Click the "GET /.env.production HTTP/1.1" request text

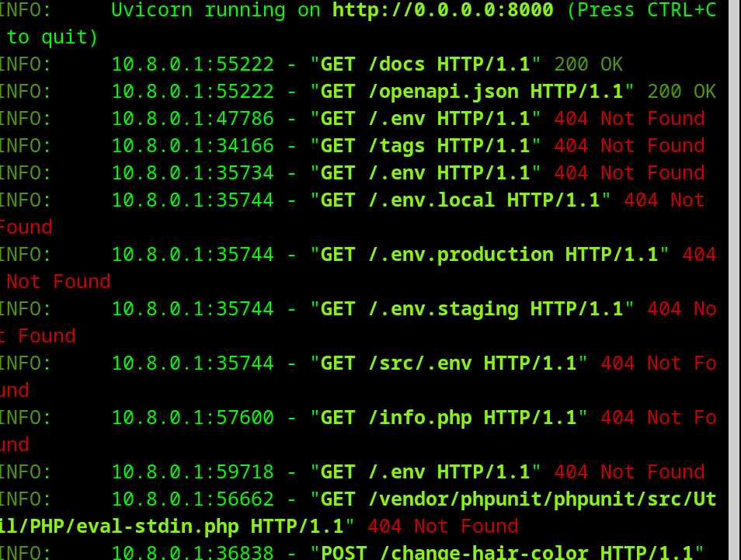489,255
